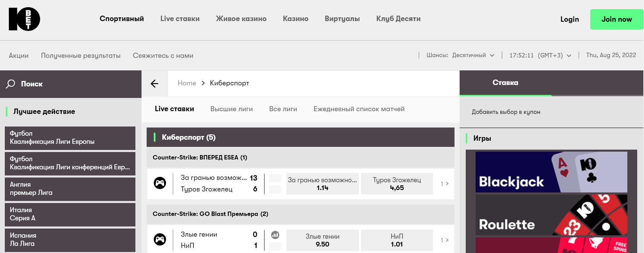This screenshot has height=253, width=644.
Task: Click the Join now button
Action: point(616,19)
